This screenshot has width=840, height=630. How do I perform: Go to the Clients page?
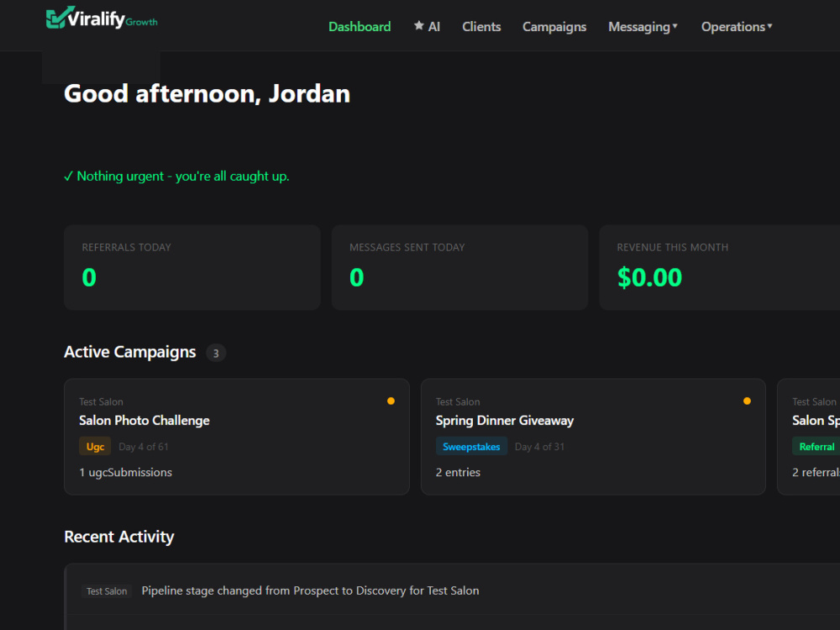pyautogui.click(x=481, y=27)
